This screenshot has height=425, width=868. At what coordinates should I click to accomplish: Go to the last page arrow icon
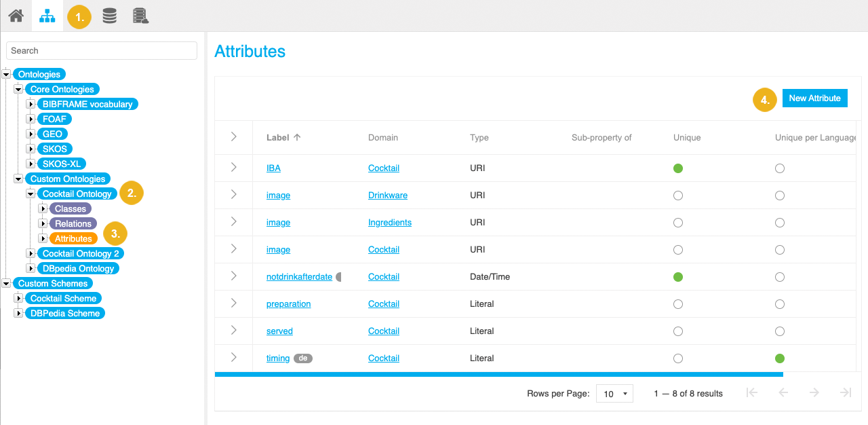click(845, 392)
